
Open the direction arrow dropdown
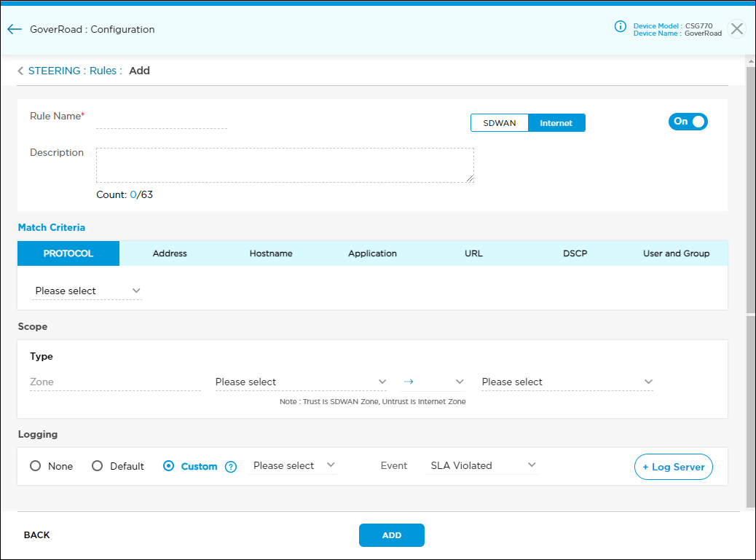point(433,382)
